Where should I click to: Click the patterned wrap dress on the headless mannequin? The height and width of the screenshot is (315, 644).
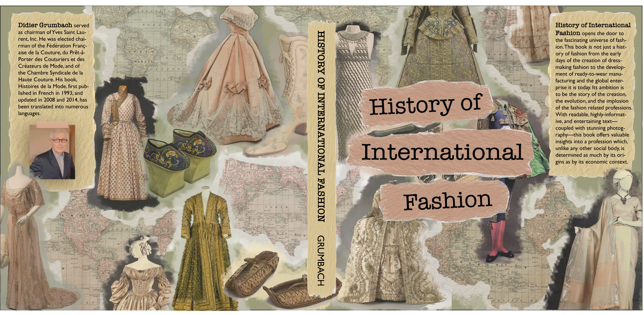pos(123,142)
